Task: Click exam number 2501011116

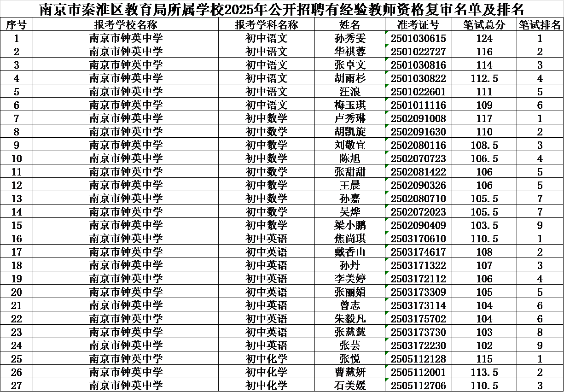Action: pyautogui.click(x=418, y=105)
